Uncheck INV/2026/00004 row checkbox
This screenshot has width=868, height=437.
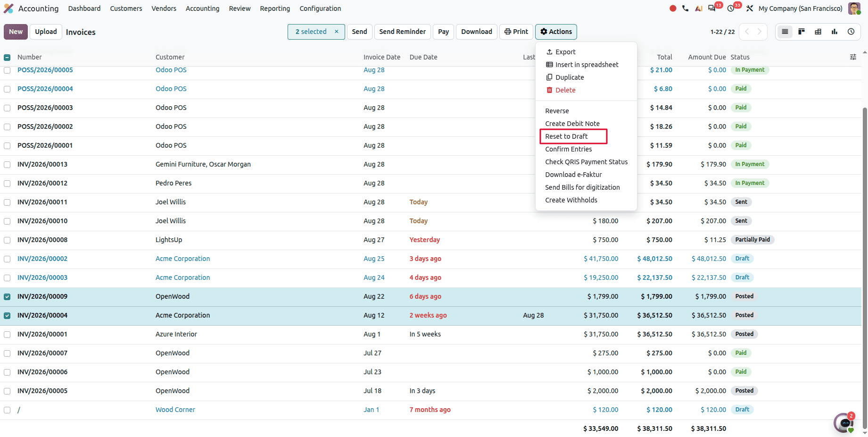click(x=7, y=316)
